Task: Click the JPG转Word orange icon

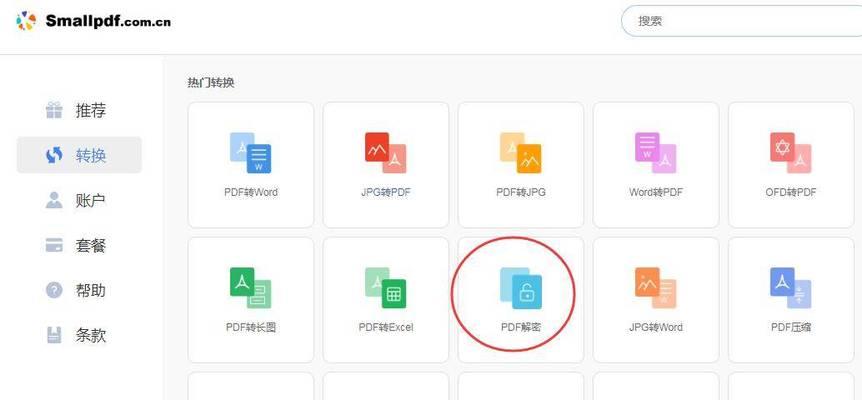Action: 655,287
